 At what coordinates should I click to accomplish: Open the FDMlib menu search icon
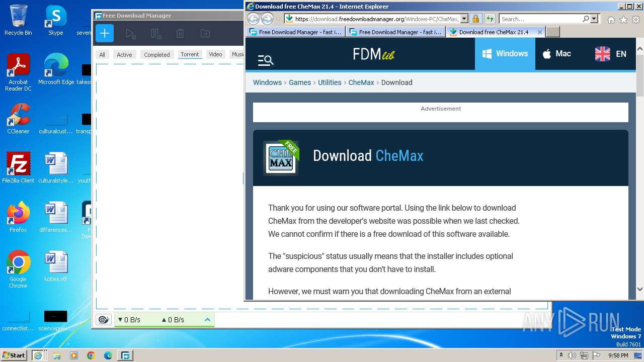click(266, 60)
